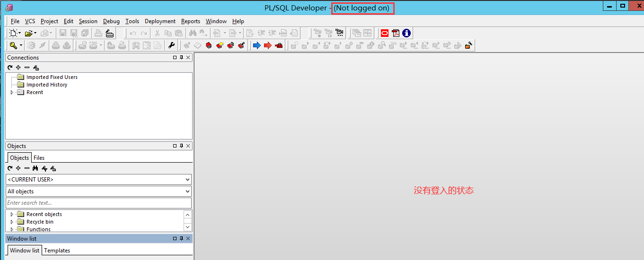This screenshot has width=644, height=260.
Task: Click the yellow key Log on icon
Action: tap(13, 45)
